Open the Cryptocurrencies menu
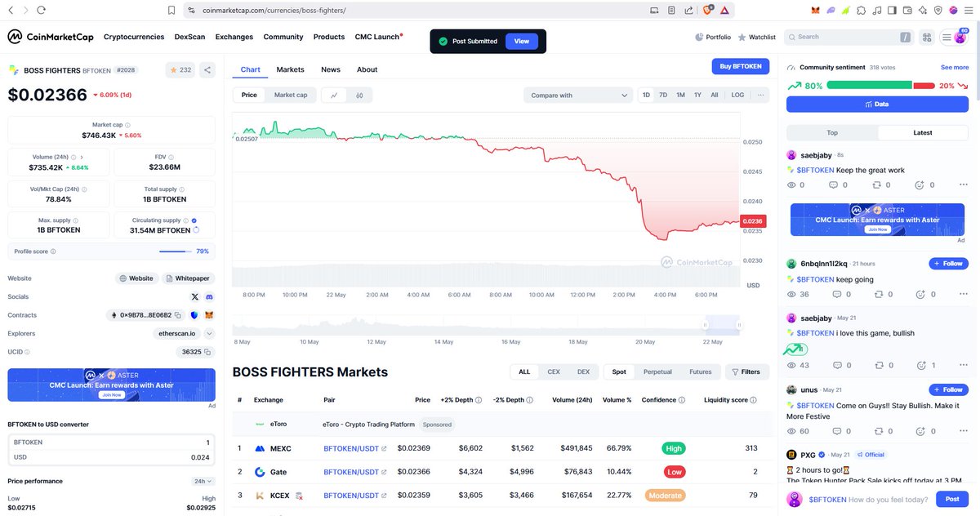This screenshot has height=516, width=980. (x=134, y=37)
